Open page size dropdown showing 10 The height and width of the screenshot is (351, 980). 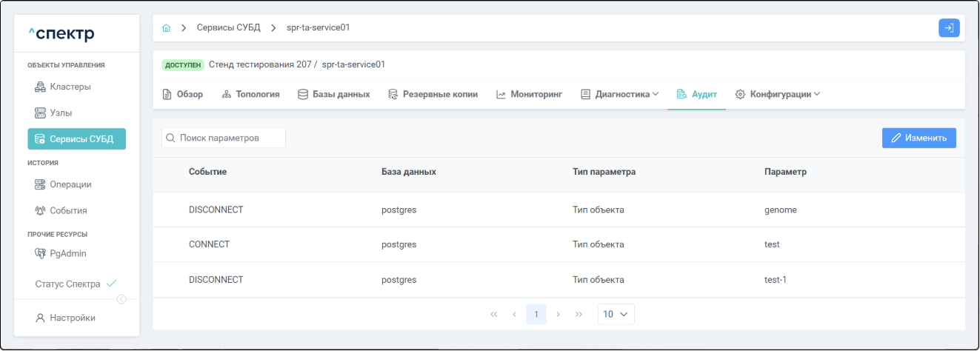click(616, 314)
